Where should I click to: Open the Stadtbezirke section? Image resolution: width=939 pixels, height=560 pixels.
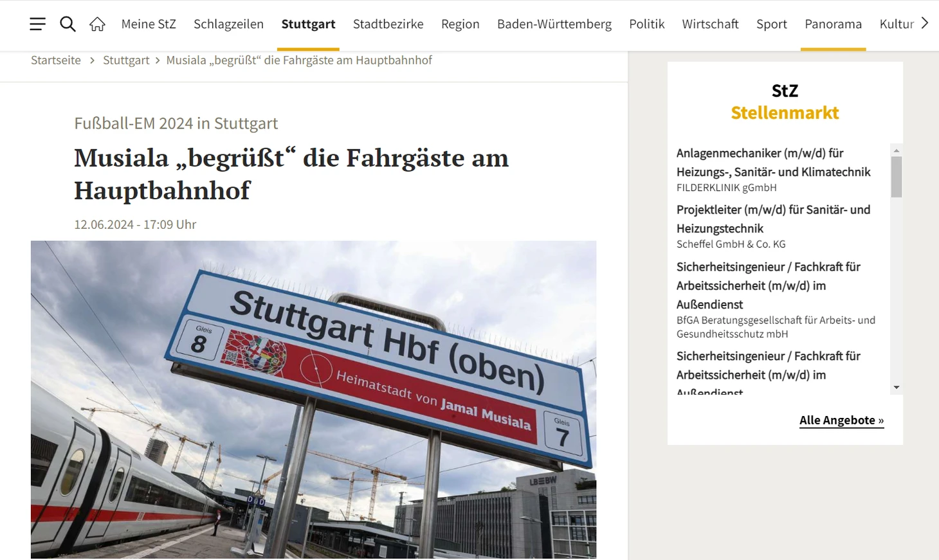click(x=388, y=24)
